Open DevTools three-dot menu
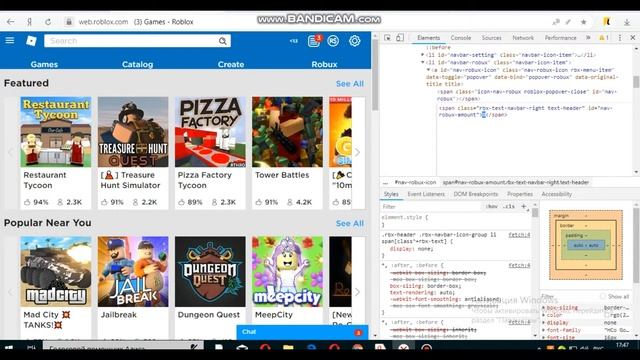 (x=620, y=38)
